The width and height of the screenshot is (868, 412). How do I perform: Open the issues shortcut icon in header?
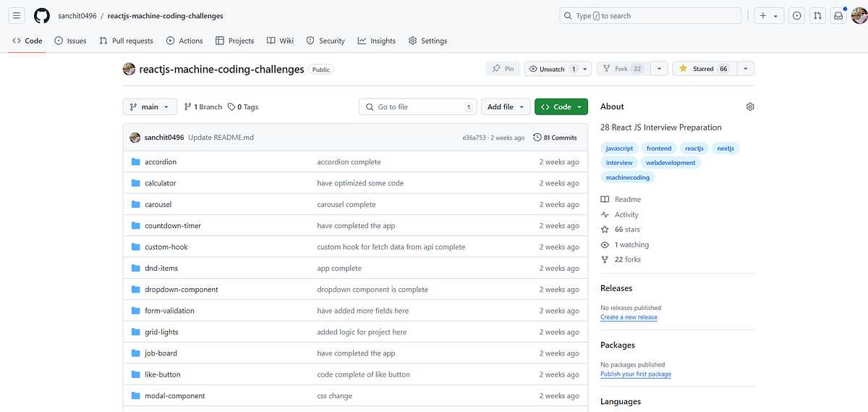point(796,16)
